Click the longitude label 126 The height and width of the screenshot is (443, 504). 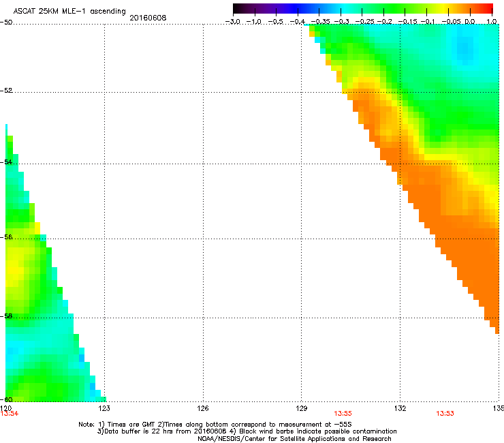203,408
